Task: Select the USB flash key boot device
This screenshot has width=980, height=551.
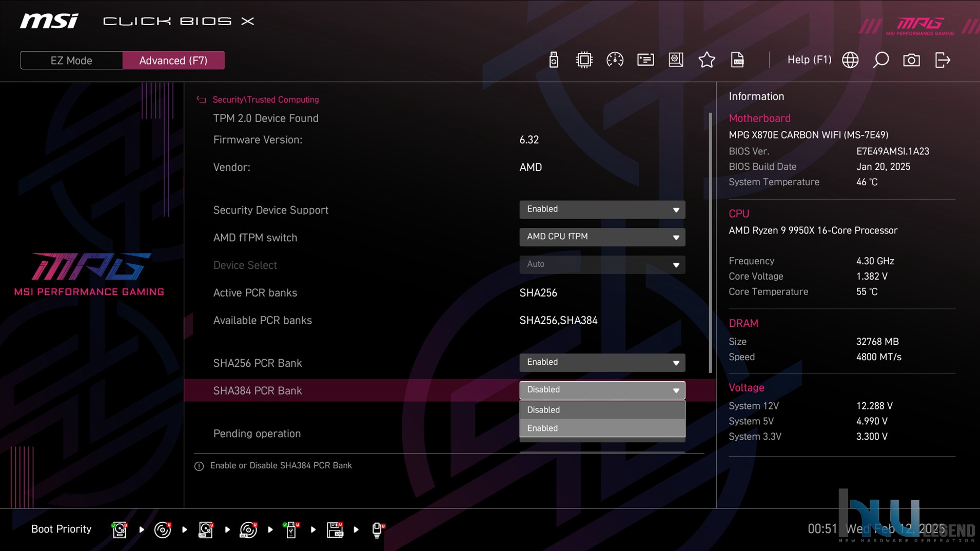Action: (x=291, y=529)
